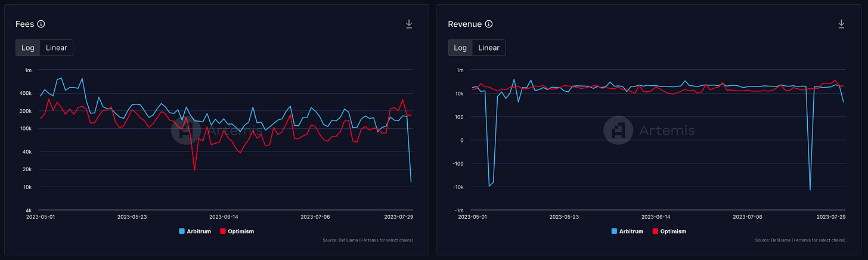Switch Revenue chart to Log scale
Image resolution: width=868 pixels, height=260 pixels.
tap(460, 48)
